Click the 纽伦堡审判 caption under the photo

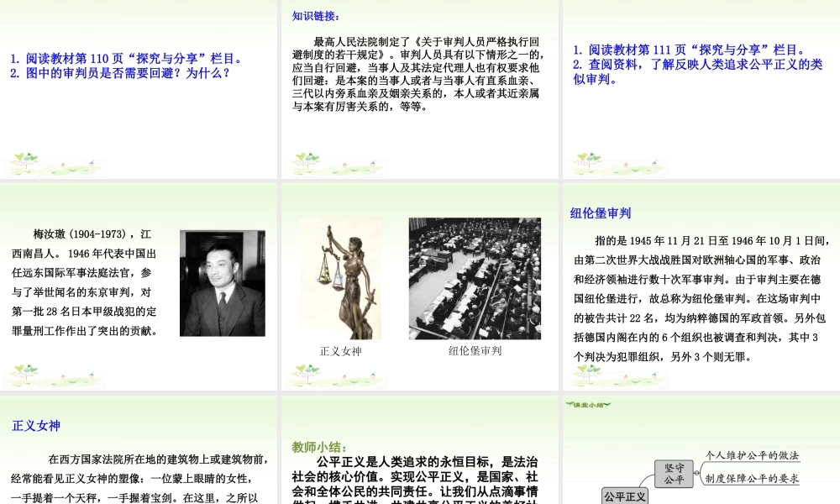[475, 350]
